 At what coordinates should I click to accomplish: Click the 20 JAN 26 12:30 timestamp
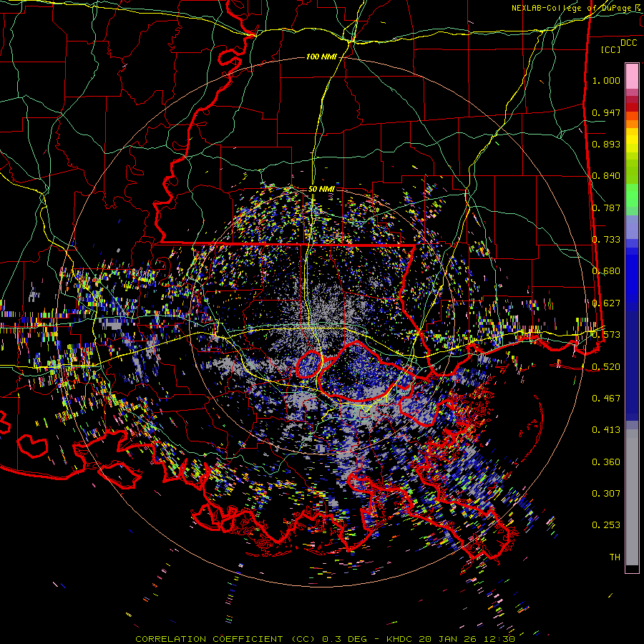467,639
